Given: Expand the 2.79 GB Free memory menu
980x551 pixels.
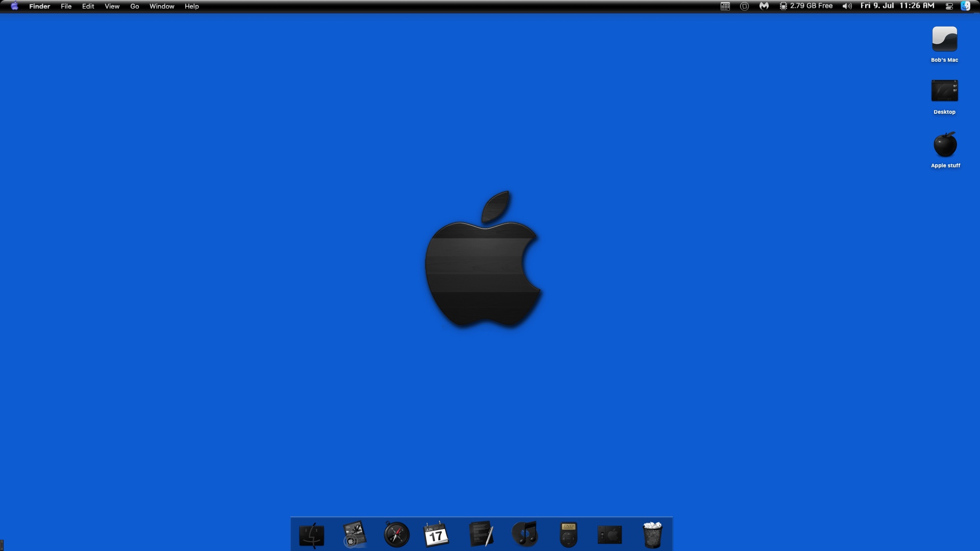Looking at the screenshot, I should pyautogui.click(x=806, y=6).
